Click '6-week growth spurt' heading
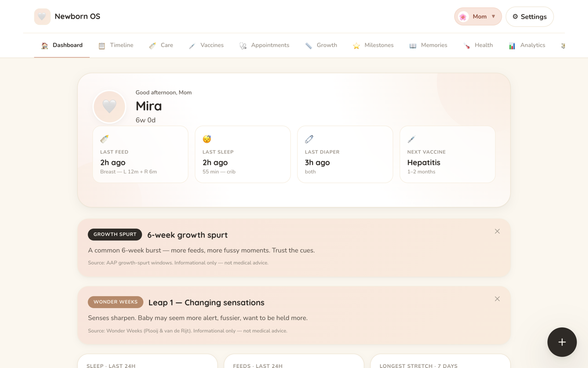Screen dimensions: 588x368 coord(188,235)
